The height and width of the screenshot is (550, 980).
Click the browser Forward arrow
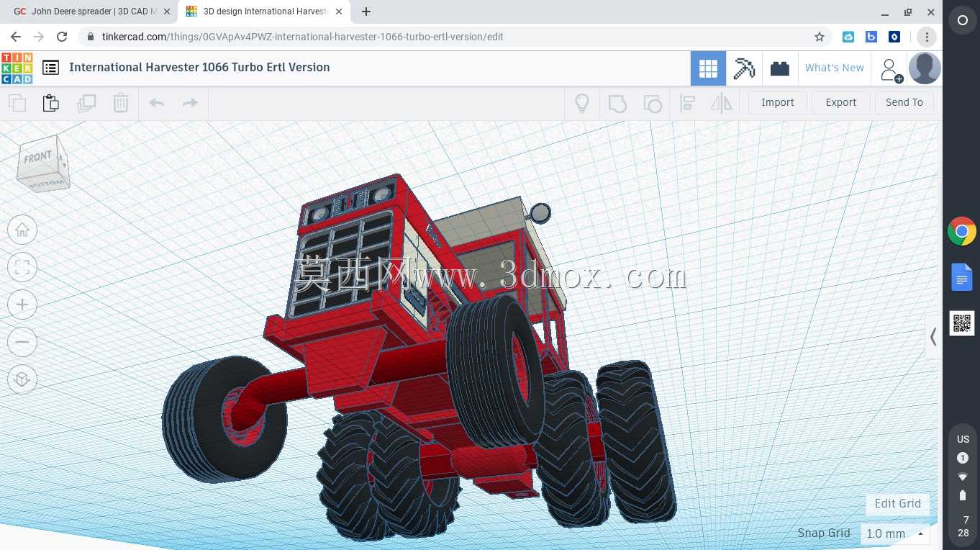tap(39, 37)
